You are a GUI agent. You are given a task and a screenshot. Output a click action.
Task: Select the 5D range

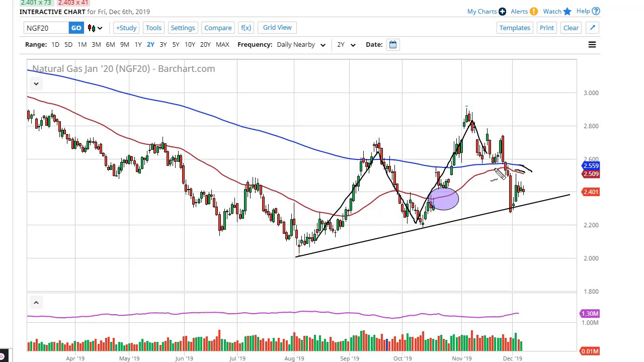pos(68,45)
